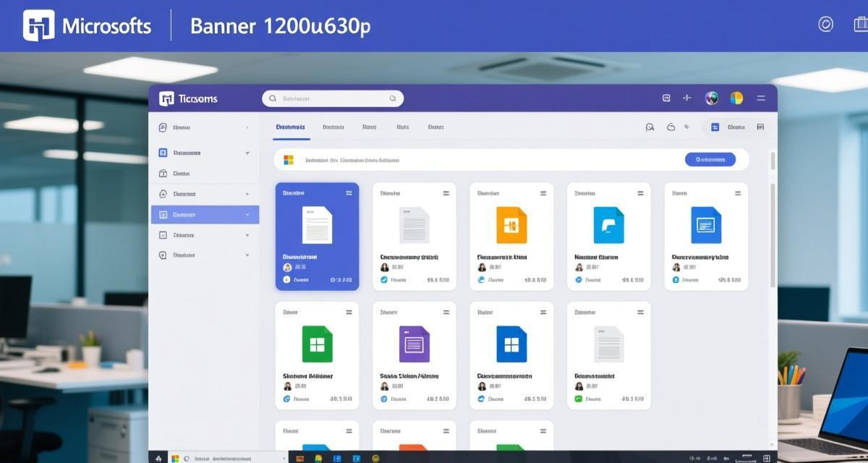868x463 pixels.
Task: Switch to the fourth tab
Action: pyautogui.click(x=403, y=127)
